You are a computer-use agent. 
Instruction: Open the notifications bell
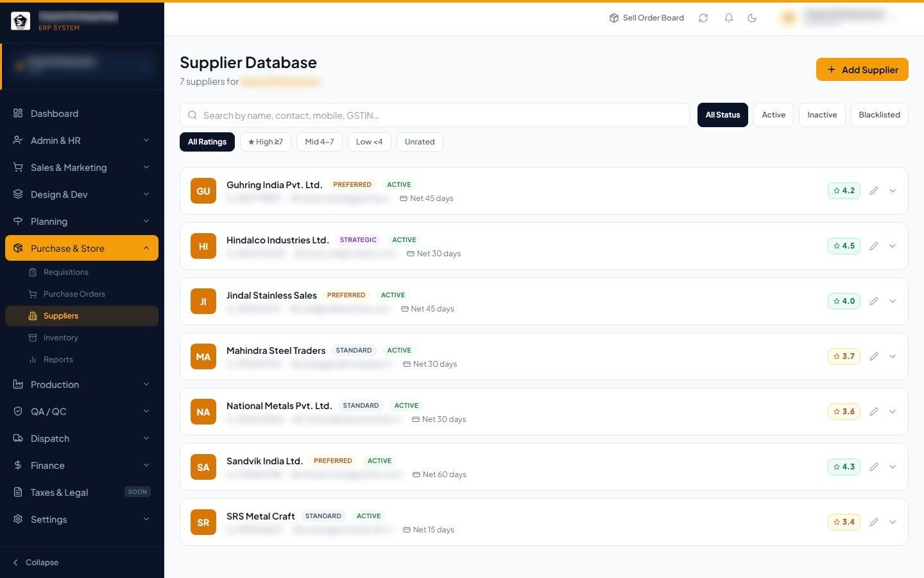tap(729, 18)
